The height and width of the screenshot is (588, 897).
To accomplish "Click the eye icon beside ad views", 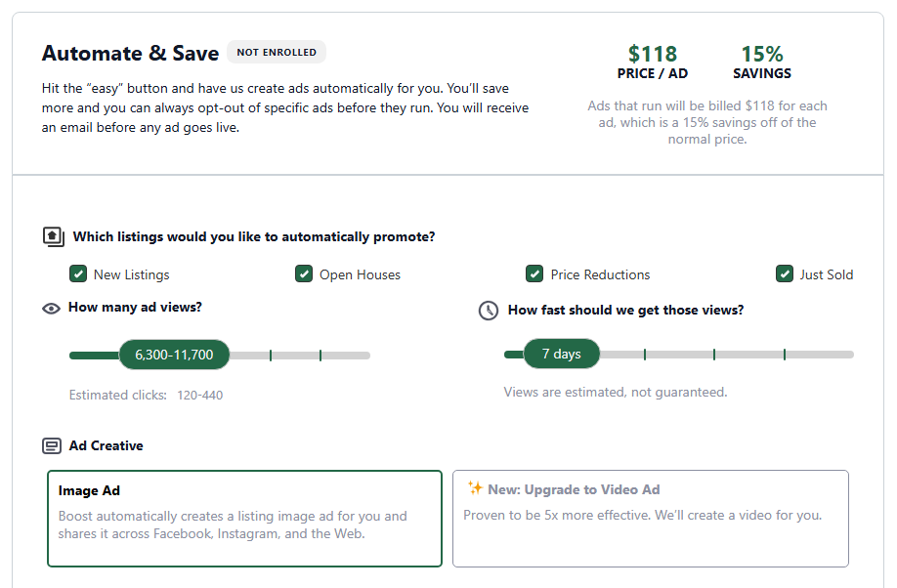I will pos(51,308).
